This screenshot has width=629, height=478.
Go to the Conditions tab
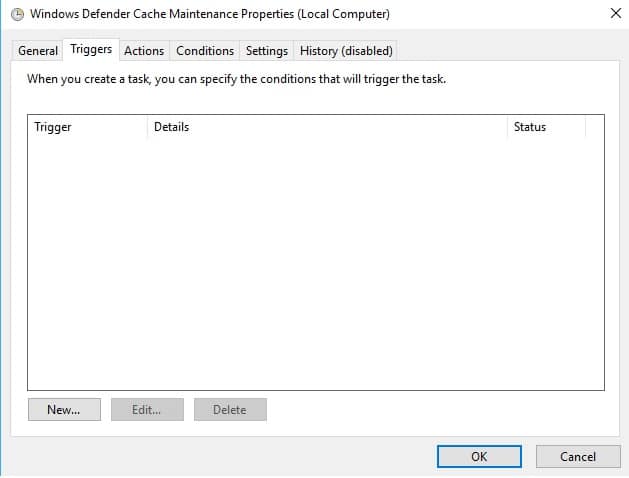click(x=205, y=50)
